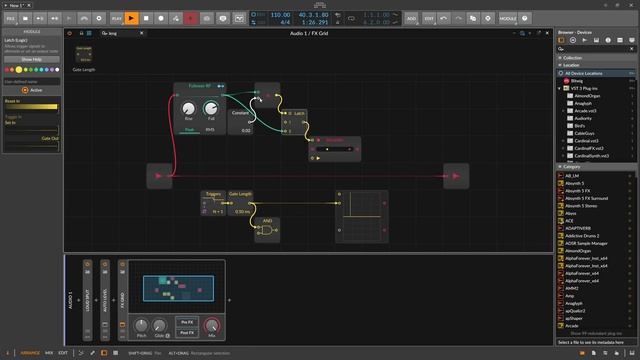
Task: Open the toolbar EDIT menu
Action: coord(429,18)
